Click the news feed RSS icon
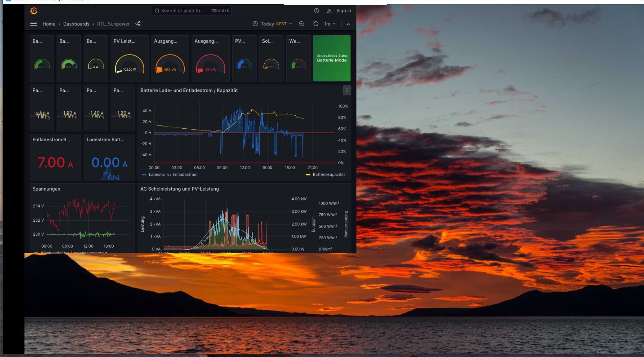The height and width of the screenshot is (357, 644). click(329, 11)
